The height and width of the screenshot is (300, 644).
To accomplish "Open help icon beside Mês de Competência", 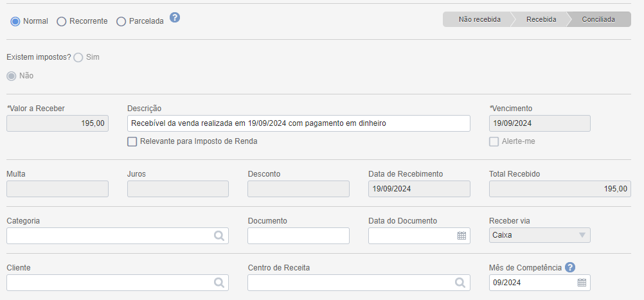I will pos(570,267).
